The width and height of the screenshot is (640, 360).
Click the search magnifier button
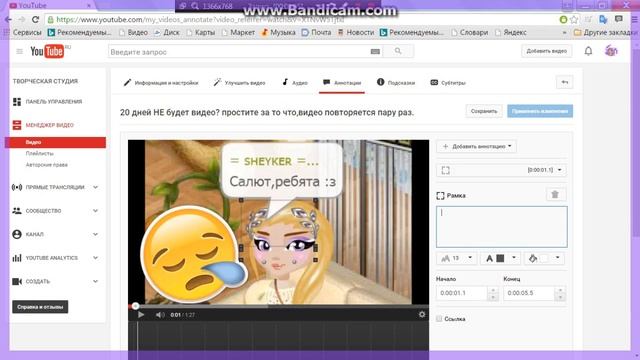pos(398,51)
